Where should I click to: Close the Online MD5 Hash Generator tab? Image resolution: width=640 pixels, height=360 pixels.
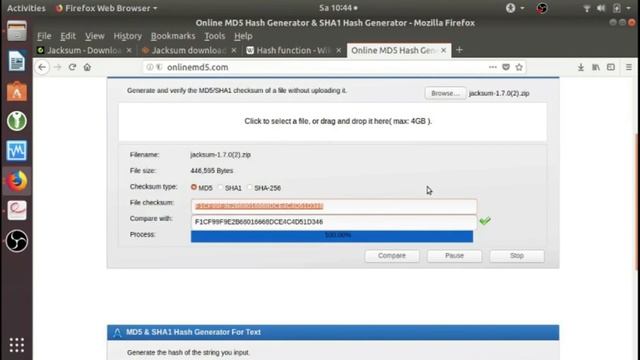[x=443, y=50]
